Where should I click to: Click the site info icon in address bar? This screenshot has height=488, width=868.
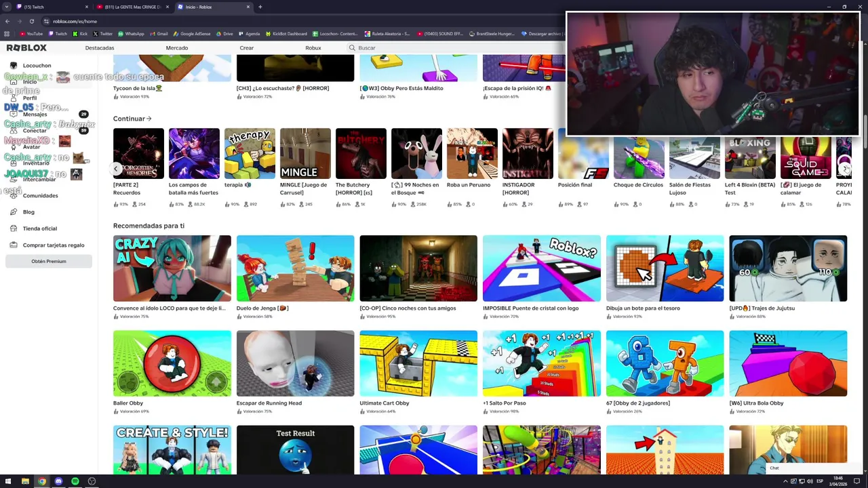click(x=46, y=21)
